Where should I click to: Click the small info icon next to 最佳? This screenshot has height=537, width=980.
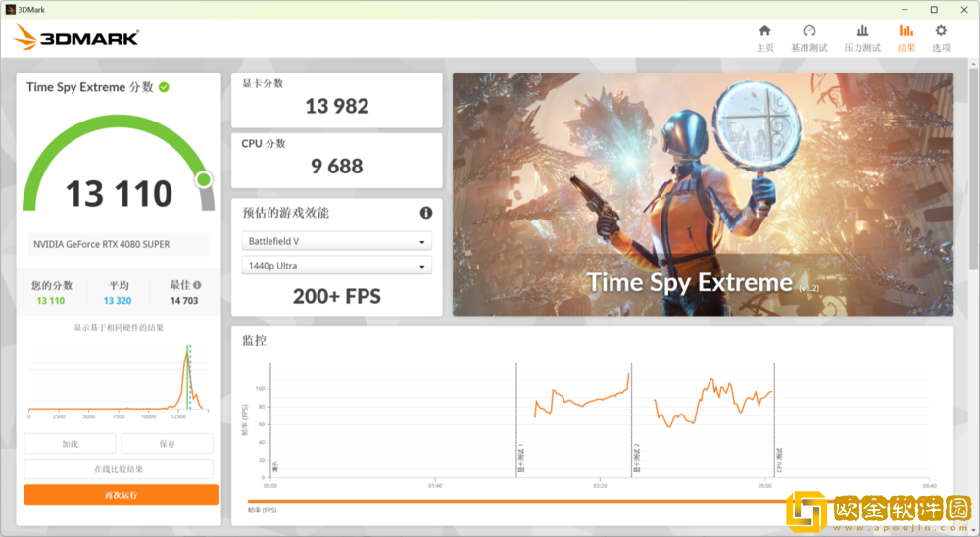(197, 285)
